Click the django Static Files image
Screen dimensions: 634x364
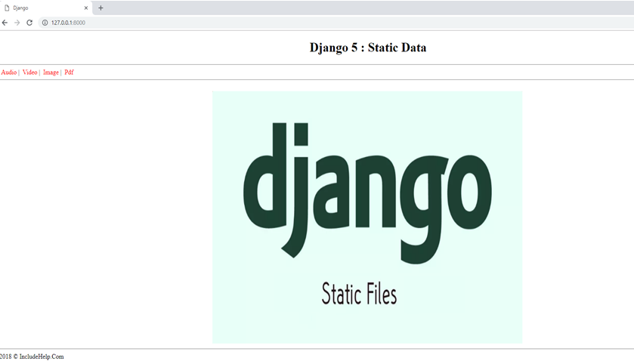367,217
